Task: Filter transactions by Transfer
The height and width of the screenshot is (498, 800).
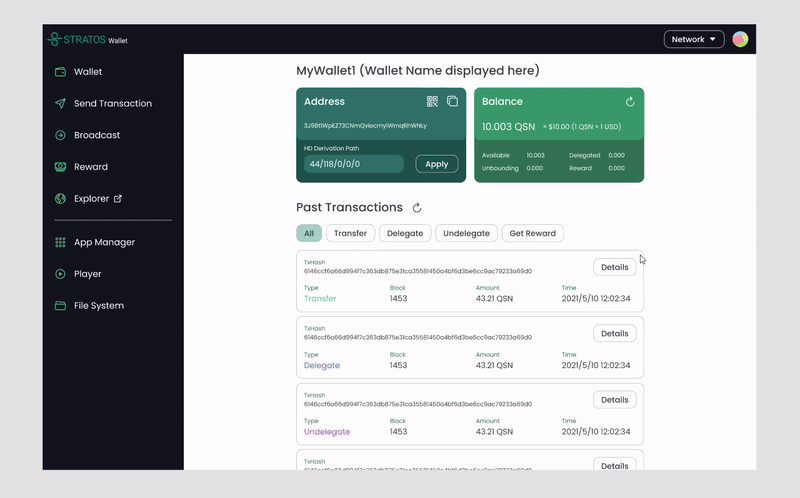Action: [350, 233]
